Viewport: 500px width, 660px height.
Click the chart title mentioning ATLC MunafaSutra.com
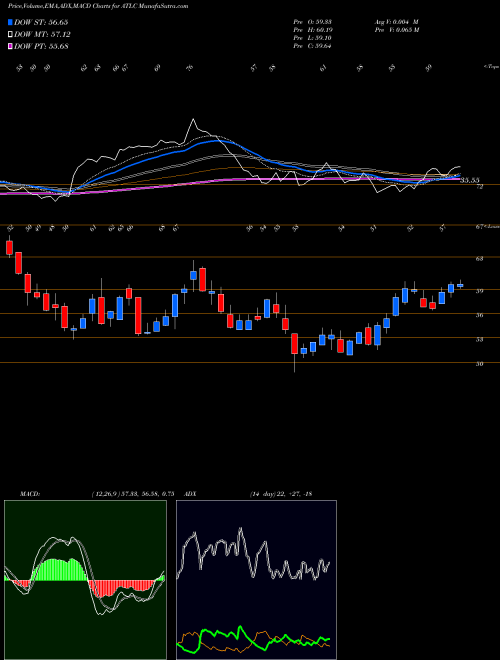pyautogui.click(x=98, y=6)
